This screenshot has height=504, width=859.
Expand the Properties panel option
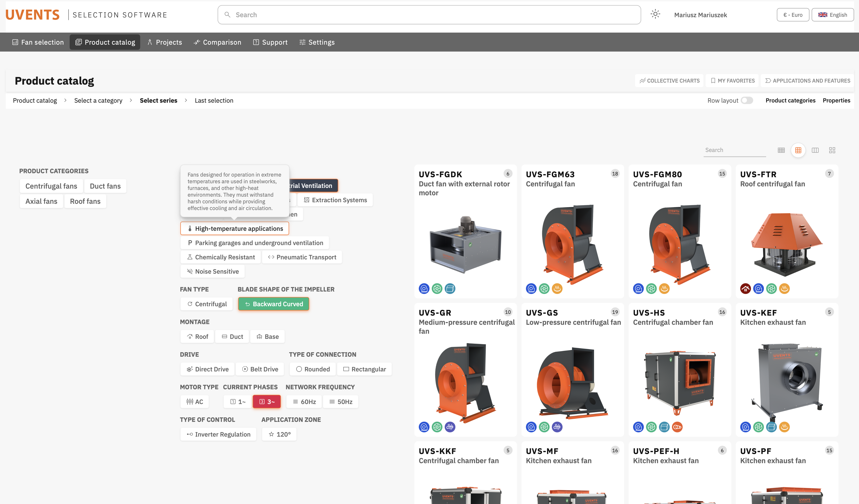(x=836, y=100)
